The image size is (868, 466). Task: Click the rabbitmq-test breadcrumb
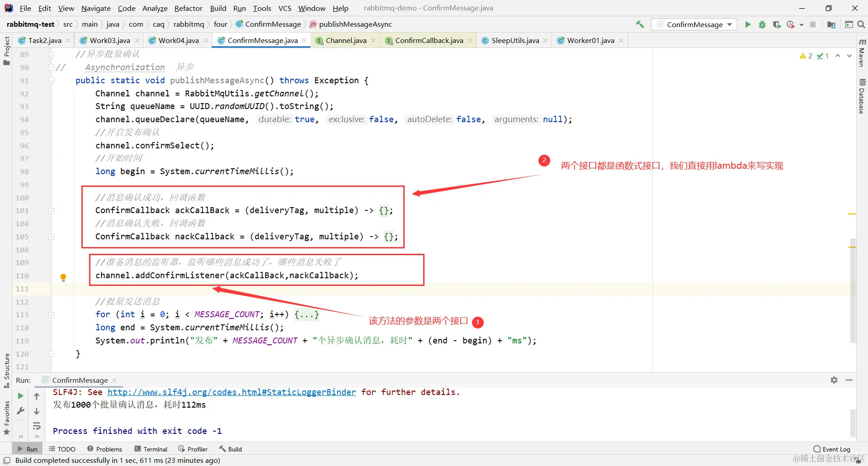tap(30, 24)
